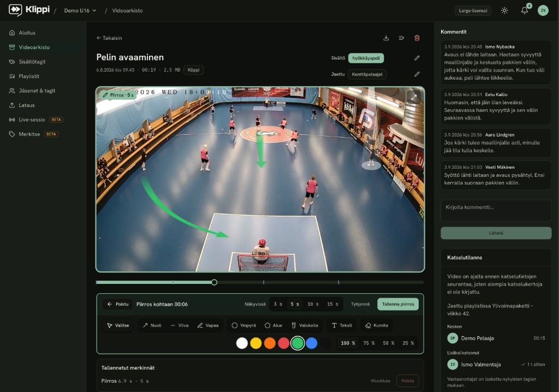Screen dimensions: 559x392
Task: Pick the Ympyrä circle tool
Action: pyautogui.click(x=244, y=325)
